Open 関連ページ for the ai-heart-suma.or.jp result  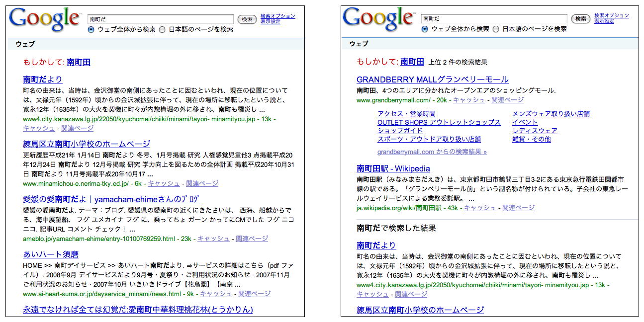[255, 294]
